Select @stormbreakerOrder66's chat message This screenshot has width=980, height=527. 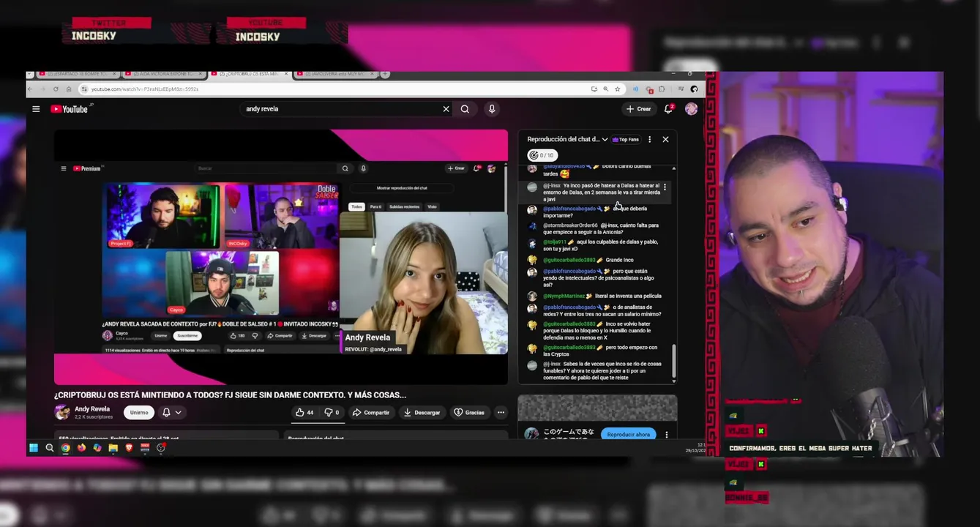pos(596,228)
